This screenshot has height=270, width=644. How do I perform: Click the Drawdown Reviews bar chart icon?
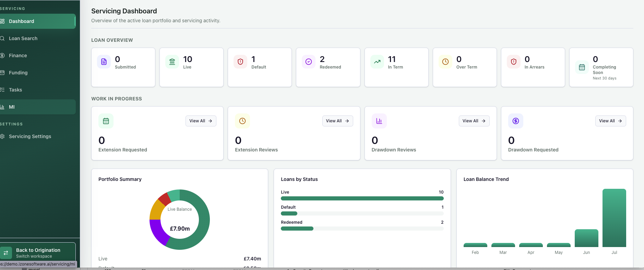[379, 121]
